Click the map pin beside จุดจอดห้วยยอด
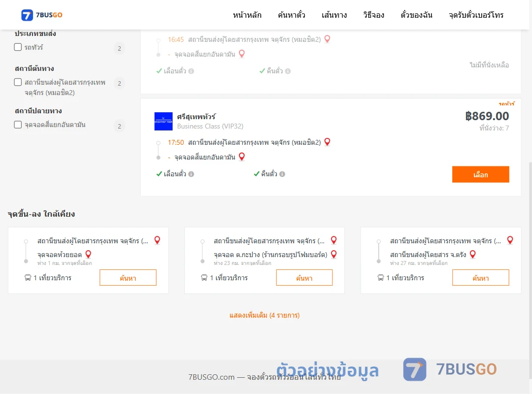The height and width of the screenshot is (394, 532). [x=88, y=254]
